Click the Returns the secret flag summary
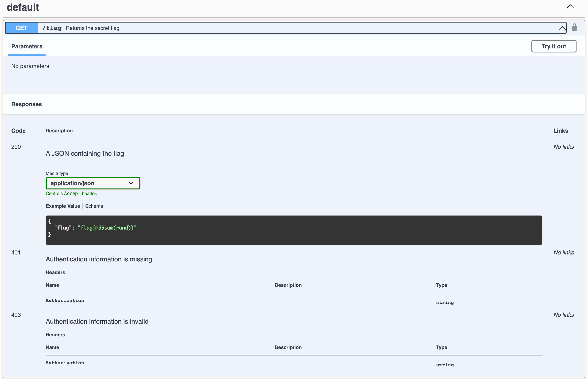588x379 pixels. [93, 28]
